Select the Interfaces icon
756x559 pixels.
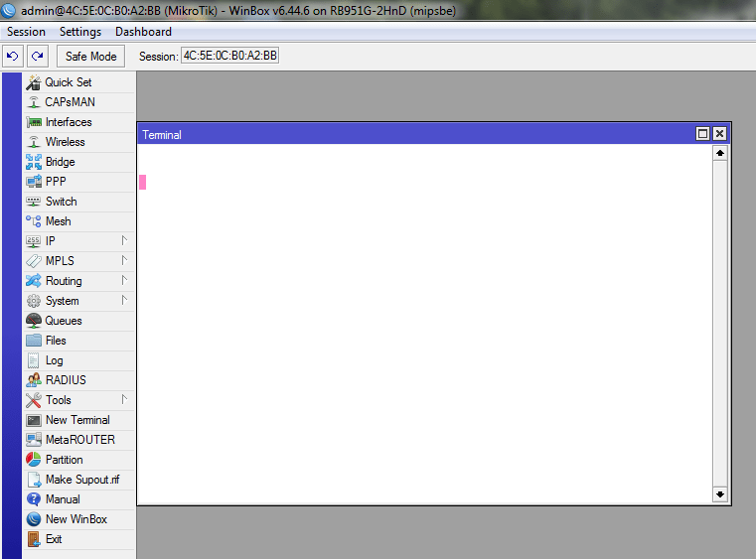coord(34,122)
